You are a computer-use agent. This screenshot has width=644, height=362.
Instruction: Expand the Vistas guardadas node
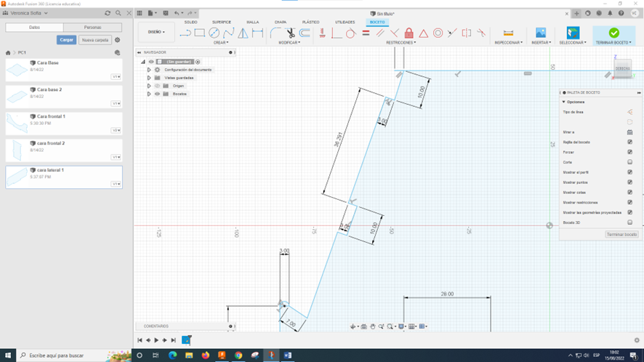click(x=149, y=78)
